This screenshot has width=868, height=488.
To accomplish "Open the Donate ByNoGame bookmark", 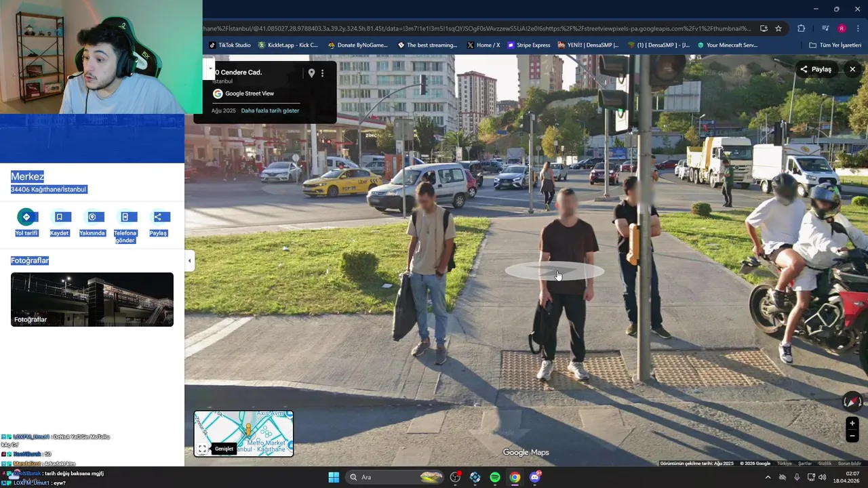I will (357, 45).
